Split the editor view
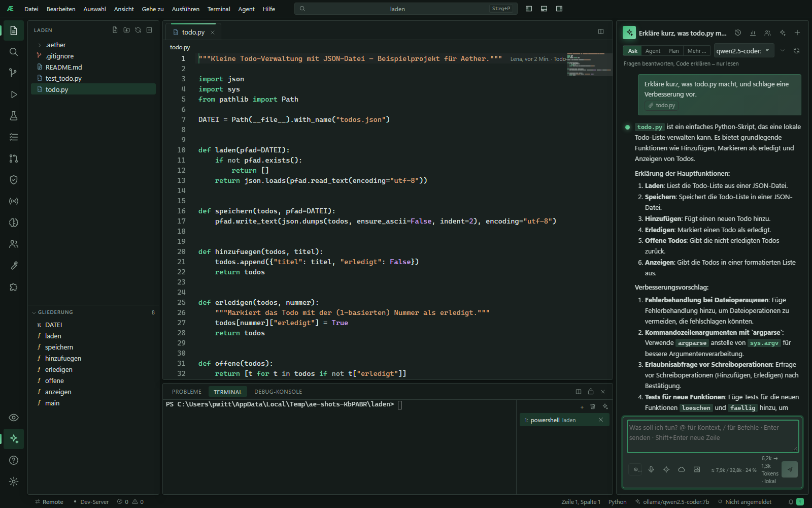This screenshot has height=508, width=812. coord(601,31)
